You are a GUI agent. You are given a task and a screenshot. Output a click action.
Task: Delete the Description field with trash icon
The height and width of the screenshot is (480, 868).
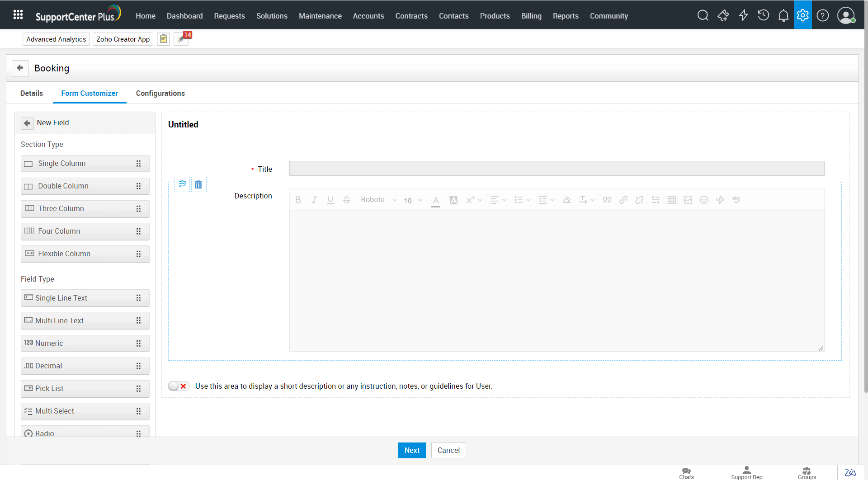pos(198,184)
